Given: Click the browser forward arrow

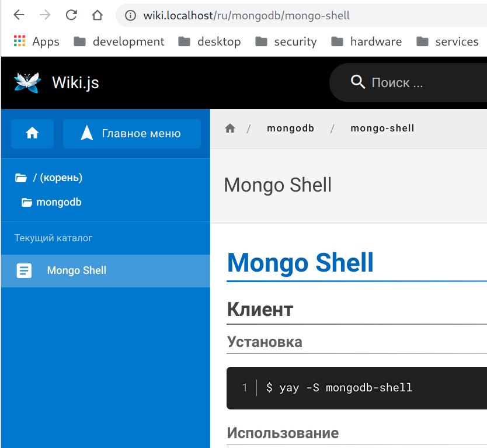Looking at the screenshot, I should click(x=46, y=15).
